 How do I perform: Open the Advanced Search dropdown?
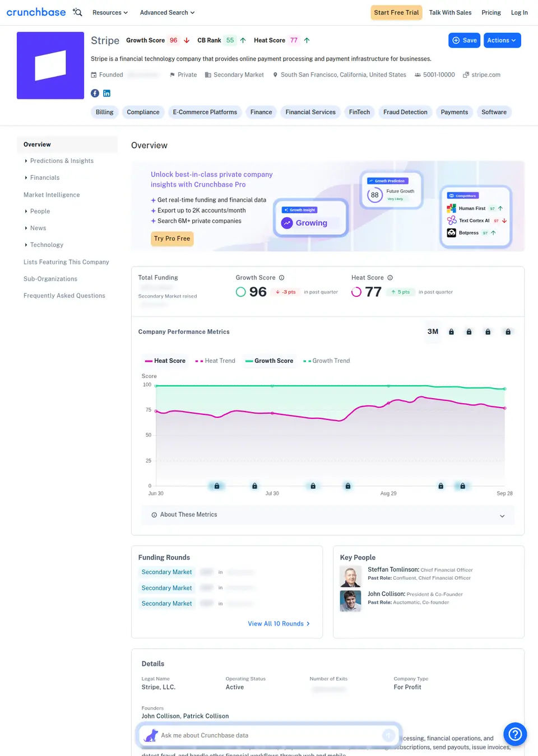point(167,13)
